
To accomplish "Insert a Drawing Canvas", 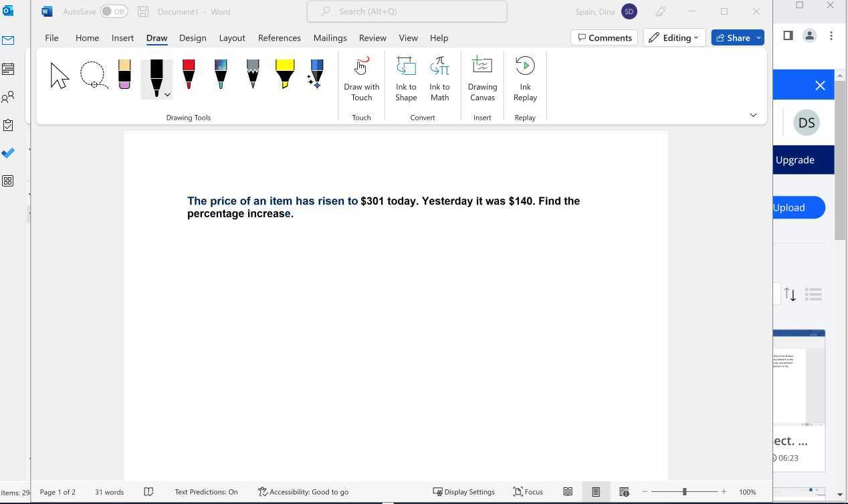I will [482, 79].
